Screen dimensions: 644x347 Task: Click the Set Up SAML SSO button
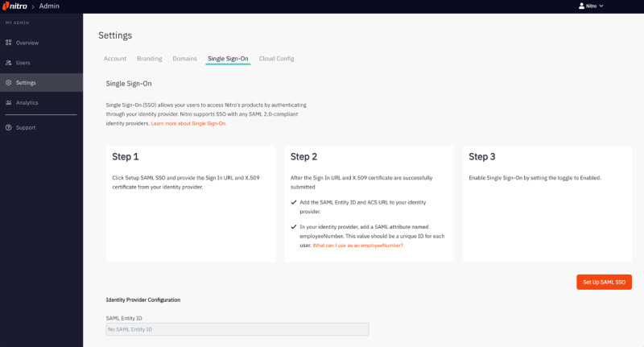[x=605, y=282]
